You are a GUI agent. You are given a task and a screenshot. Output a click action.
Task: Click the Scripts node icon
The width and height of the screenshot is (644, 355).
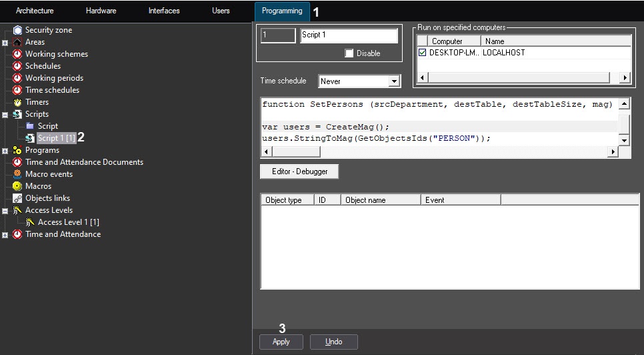[x=17, y=114]
